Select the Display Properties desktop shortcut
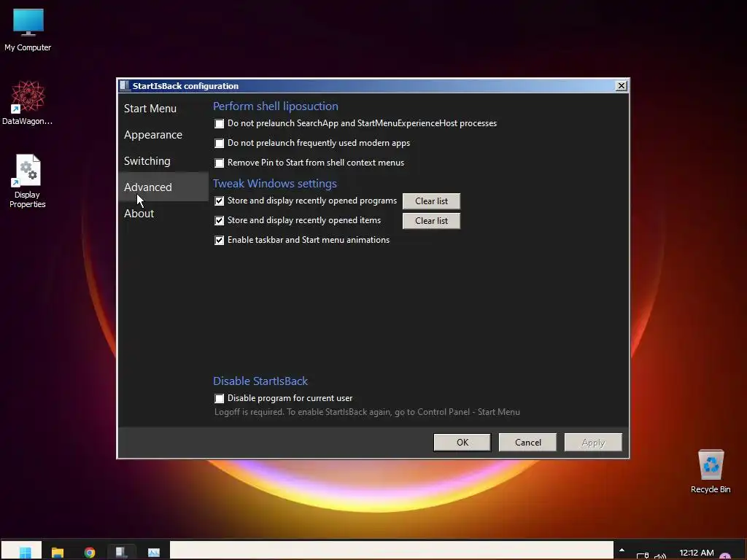This screenshot has height=560, width=747. coord(28,181)
